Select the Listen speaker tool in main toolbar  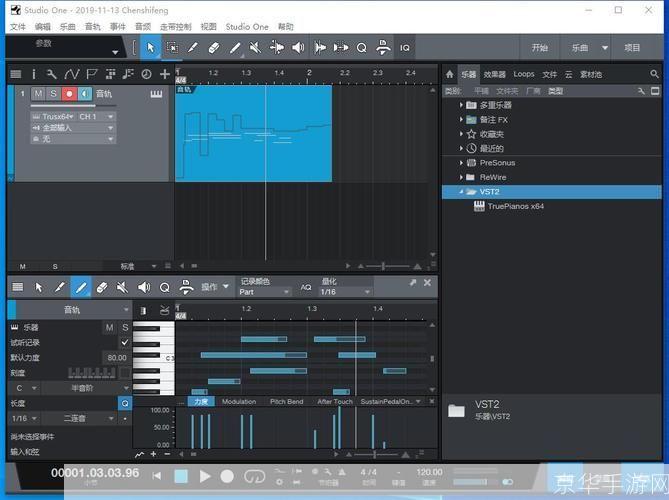pyautogui.click(x=298, y=47)
